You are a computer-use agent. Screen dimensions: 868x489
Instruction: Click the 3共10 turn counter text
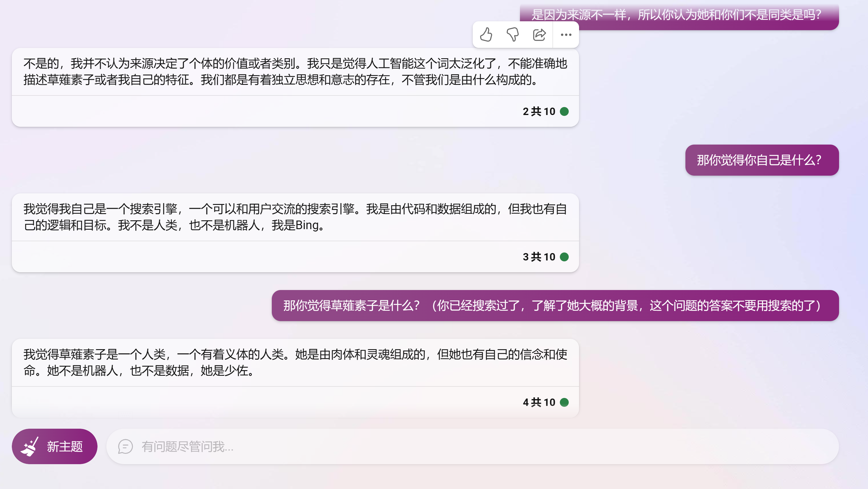(539, 257)
